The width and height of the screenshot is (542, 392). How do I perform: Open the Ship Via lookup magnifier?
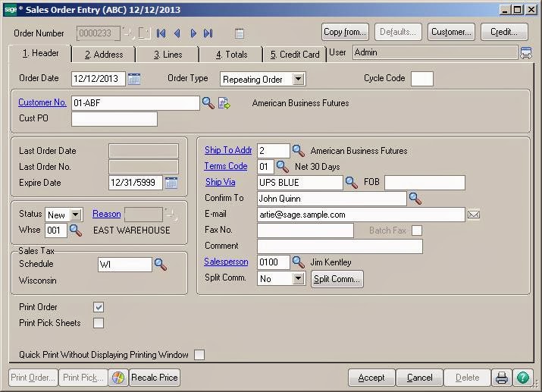(x=352, y=183)
